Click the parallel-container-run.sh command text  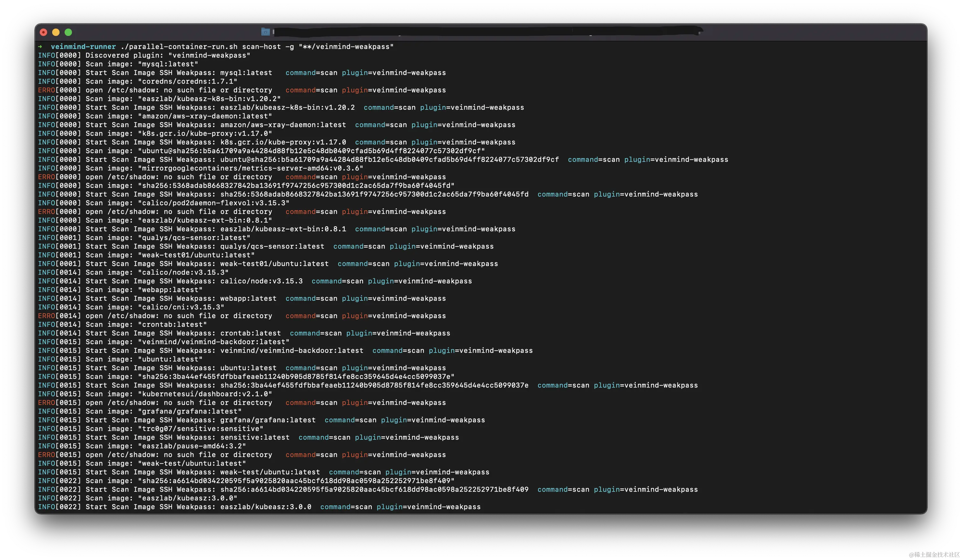click(x=179, y=46)
